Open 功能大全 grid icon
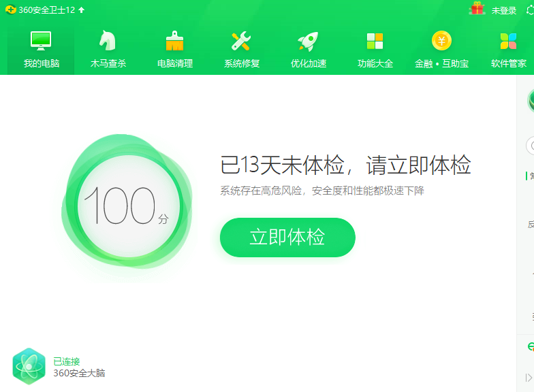 (x=375, y=41)
